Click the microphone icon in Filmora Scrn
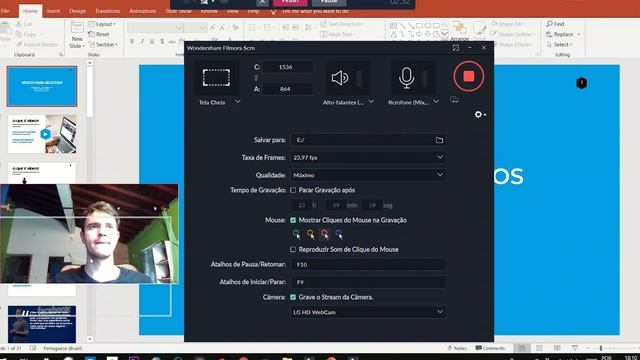This screenshot has height=360, width=640. tap(406, 78)
